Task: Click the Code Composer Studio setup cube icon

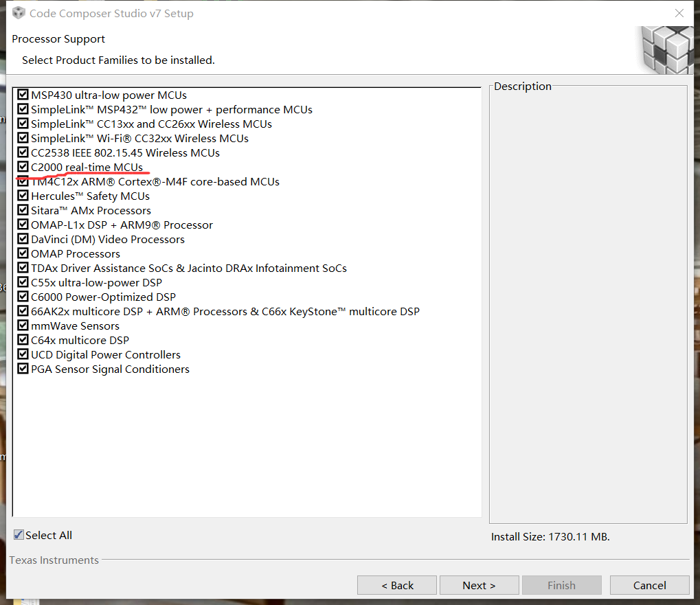Action: pos(18,12)
